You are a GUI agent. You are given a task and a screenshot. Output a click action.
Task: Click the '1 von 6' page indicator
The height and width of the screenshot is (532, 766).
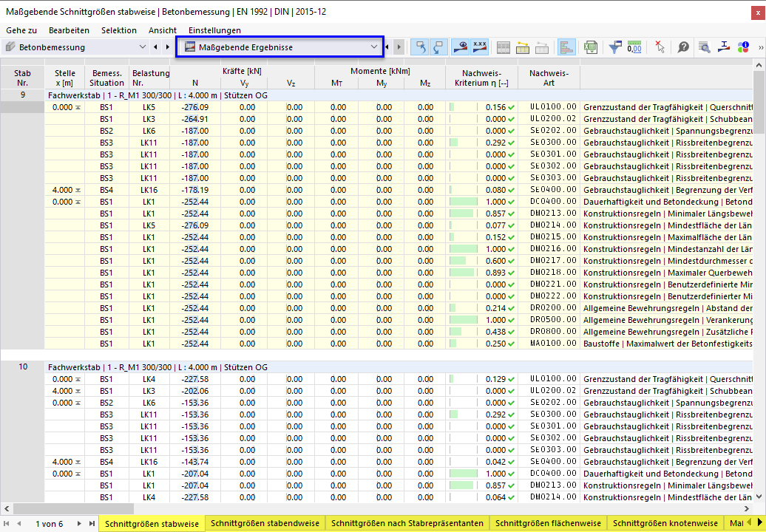tap(50, 524)
